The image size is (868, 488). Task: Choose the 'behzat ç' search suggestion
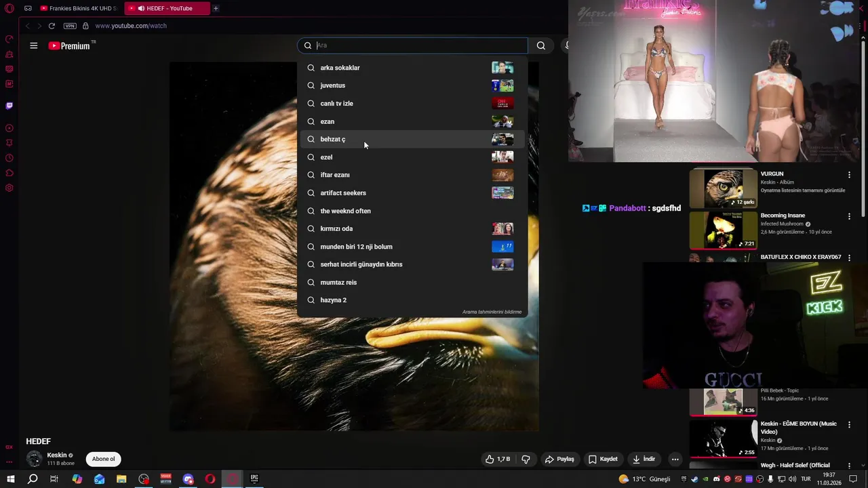click(x=412, y=139)
